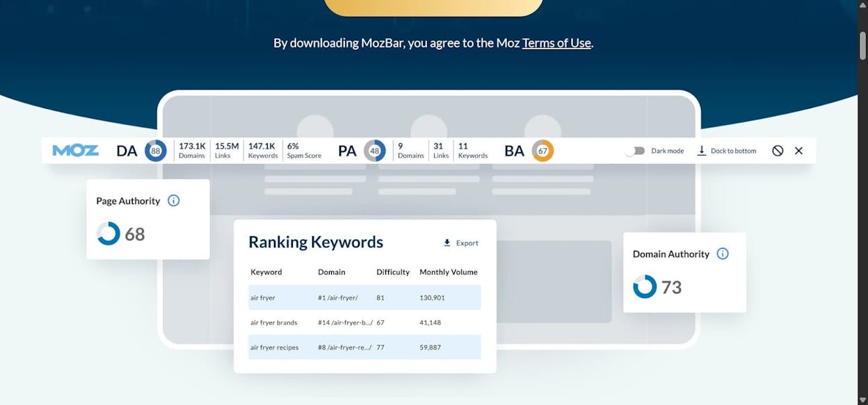Click the 'Page Authority' card title
Screen dimensions: 868x405
click(128, 201)
